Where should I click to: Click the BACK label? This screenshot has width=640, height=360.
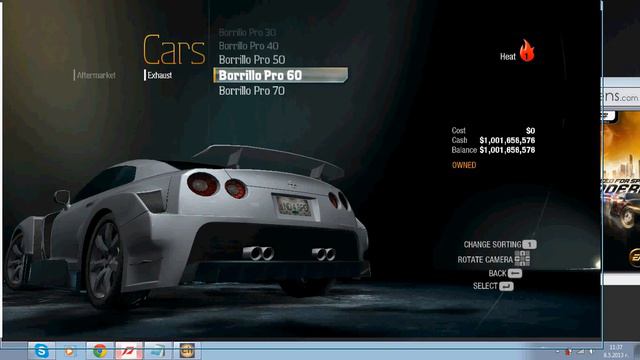[497, 273]
